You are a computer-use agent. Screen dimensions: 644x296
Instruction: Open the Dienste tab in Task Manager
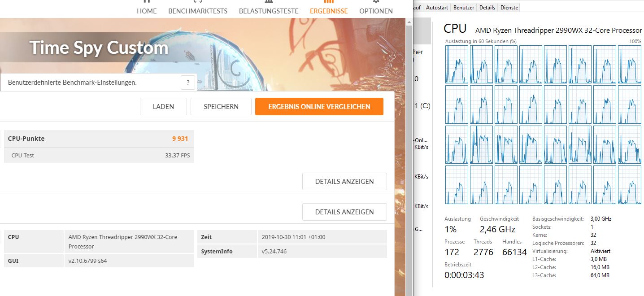(x=509, y=8)
